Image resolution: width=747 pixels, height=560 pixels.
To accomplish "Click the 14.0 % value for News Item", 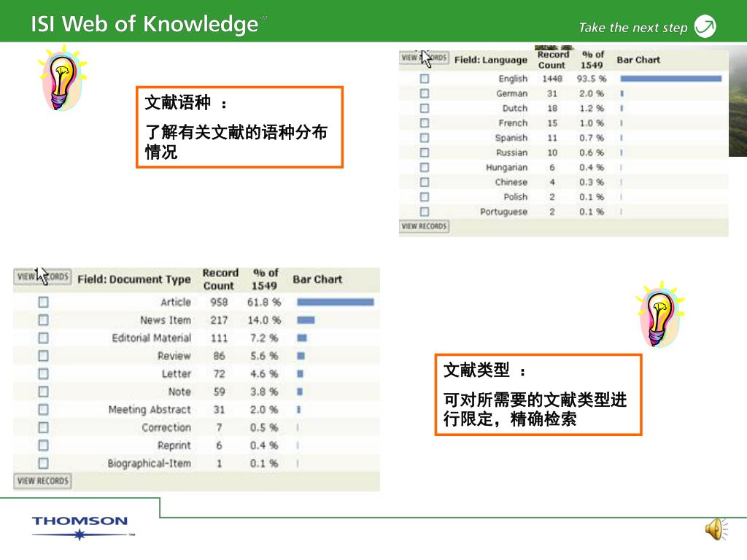I will coord(264,320).
